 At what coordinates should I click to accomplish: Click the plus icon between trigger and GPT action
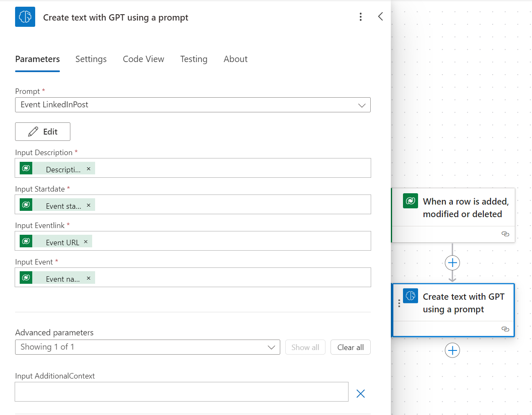(x=452, y=263)
